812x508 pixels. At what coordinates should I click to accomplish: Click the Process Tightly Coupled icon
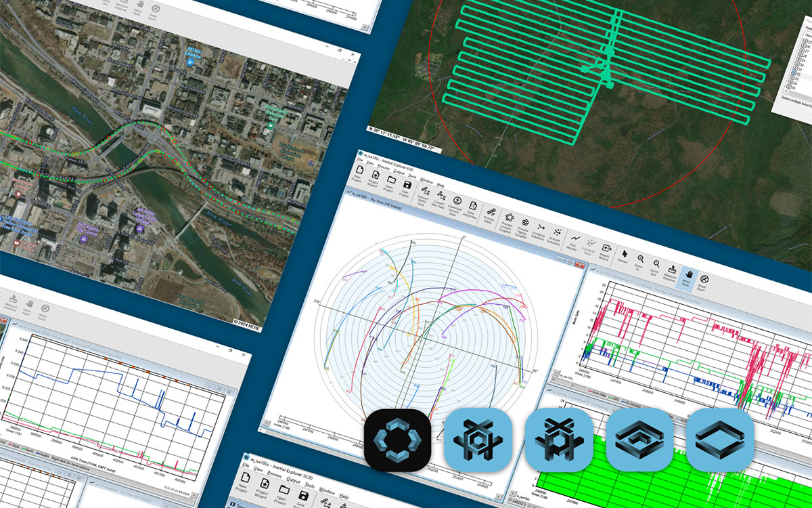pos(525,222)
